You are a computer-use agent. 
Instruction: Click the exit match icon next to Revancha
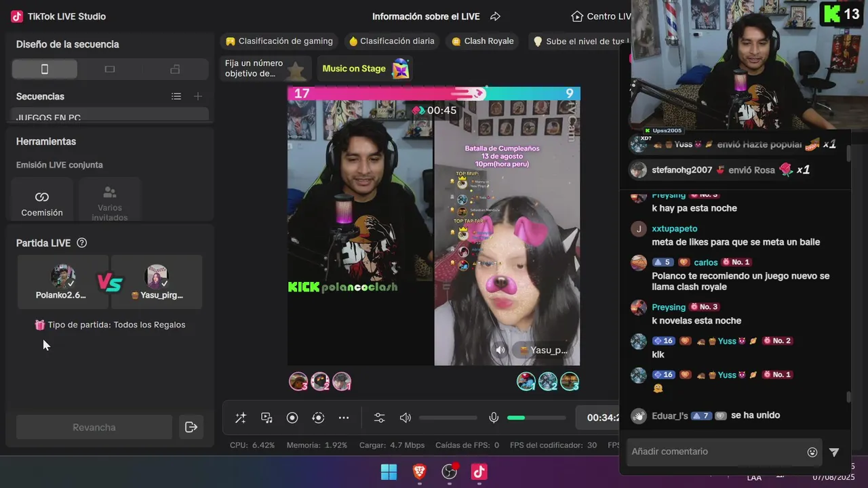(191, 427)
